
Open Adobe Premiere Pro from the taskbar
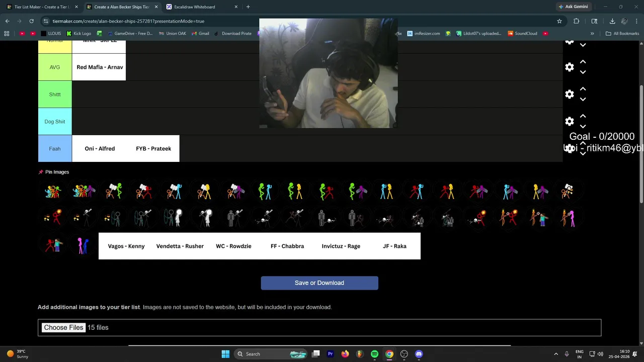[331, 354]
